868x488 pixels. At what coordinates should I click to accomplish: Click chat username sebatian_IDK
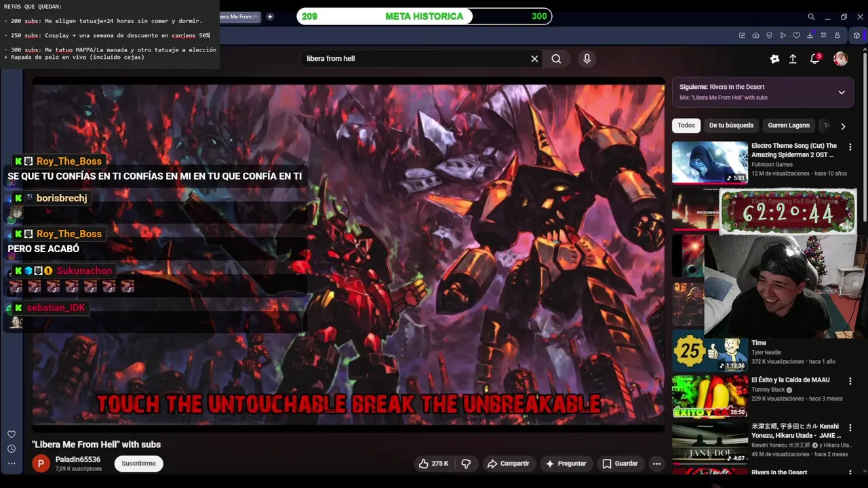56,308
